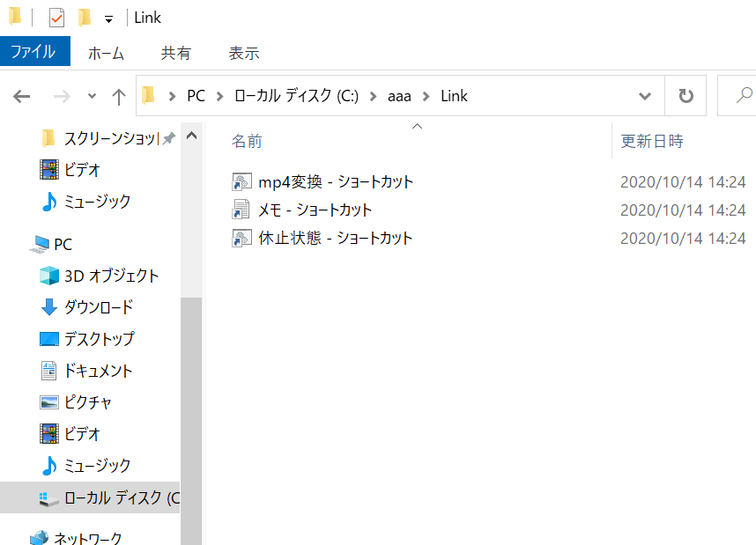Select the 休止状態 - ショートカット file name
The width and height of the screenshot is (756, 545).
pos(335,238)
